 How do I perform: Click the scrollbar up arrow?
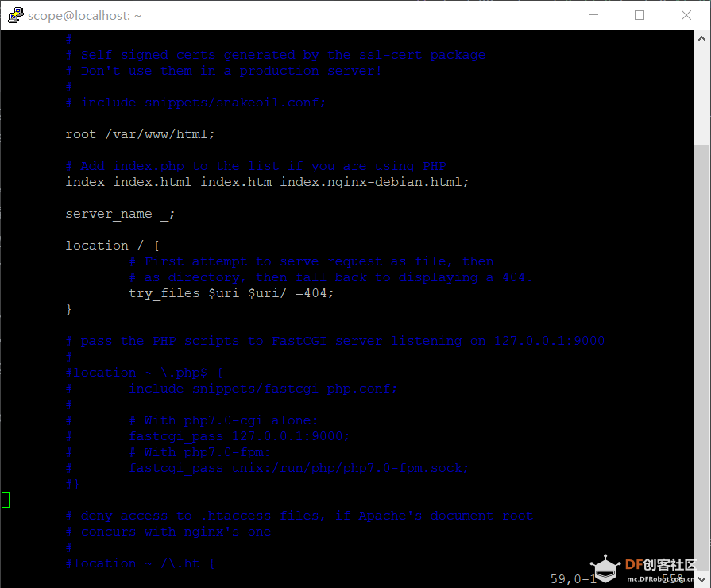pyautogui.click(x=702, y=39)
